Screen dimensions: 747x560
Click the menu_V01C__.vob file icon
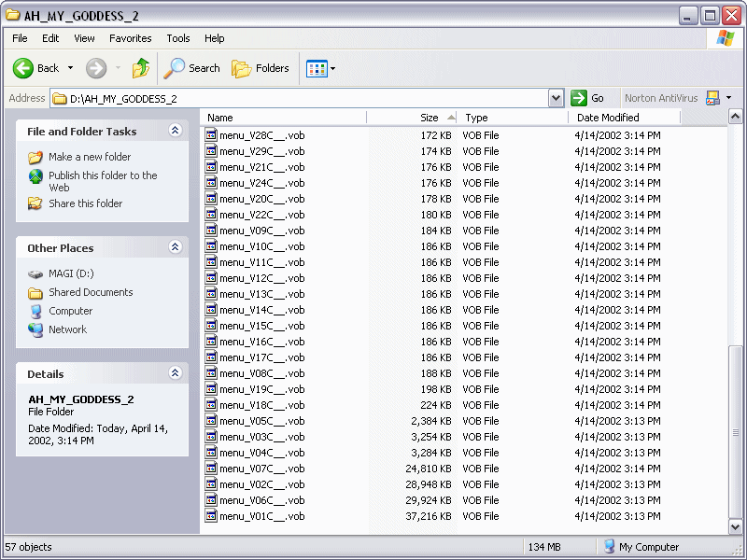tap(211, 516)
